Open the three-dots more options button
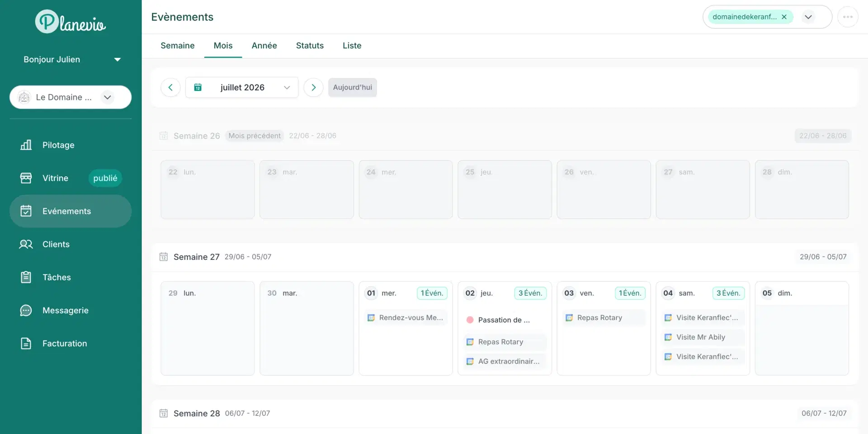Viewport: 868px width, 434px height. click(848, 17)
